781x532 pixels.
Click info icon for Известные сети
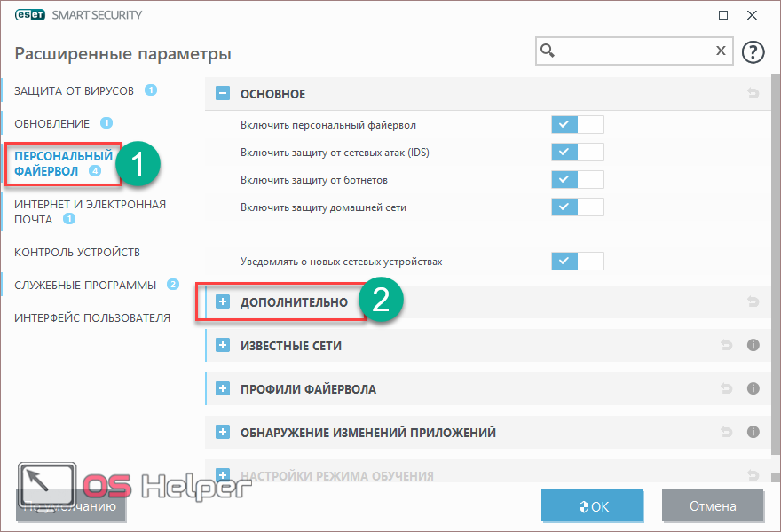tap(753, 345)
